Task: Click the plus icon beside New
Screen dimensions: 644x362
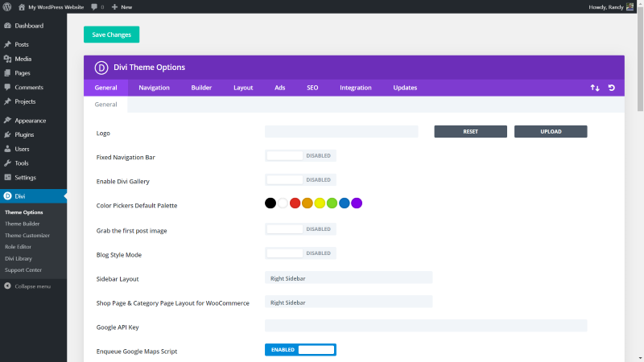Action: (114, 7)
